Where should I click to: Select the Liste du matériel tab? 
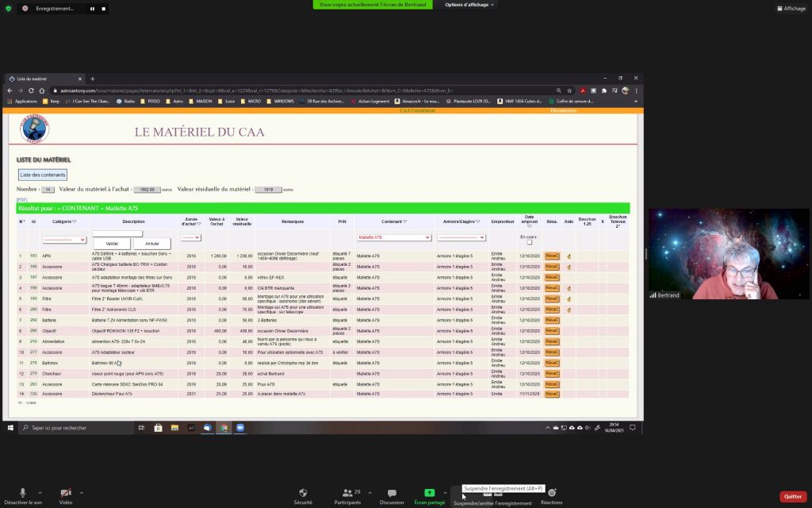coord(44,79)
